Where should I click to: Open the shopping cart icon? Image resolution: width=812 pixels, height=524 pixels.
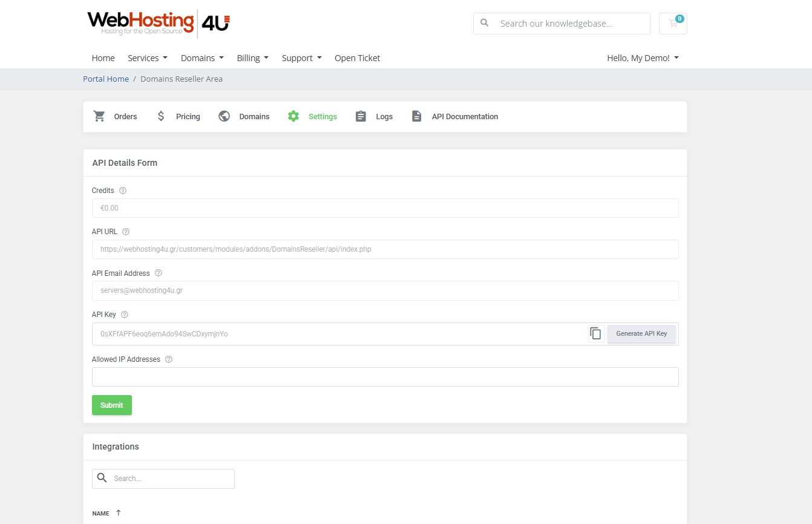(673, 24)
